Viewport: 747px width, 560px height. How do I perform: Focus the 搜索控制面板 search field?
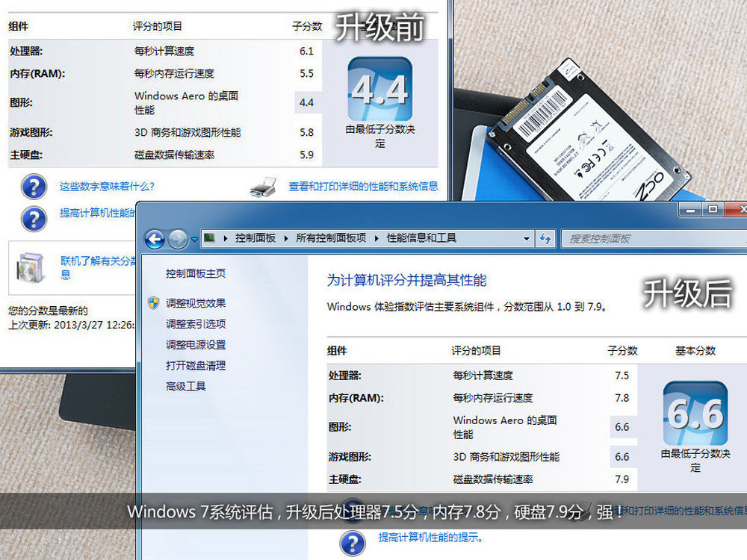(654, 239)
